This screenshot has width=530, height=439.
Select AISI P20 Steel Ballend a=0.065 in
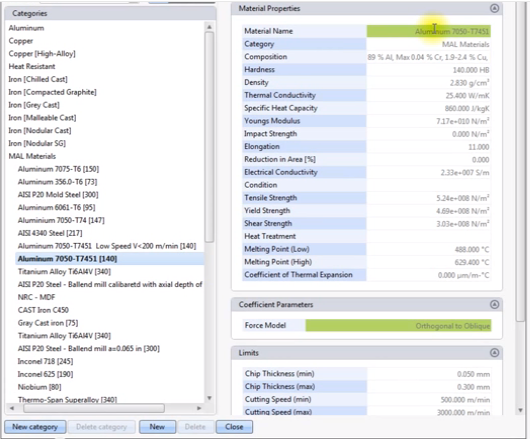[x=89, y=349]
